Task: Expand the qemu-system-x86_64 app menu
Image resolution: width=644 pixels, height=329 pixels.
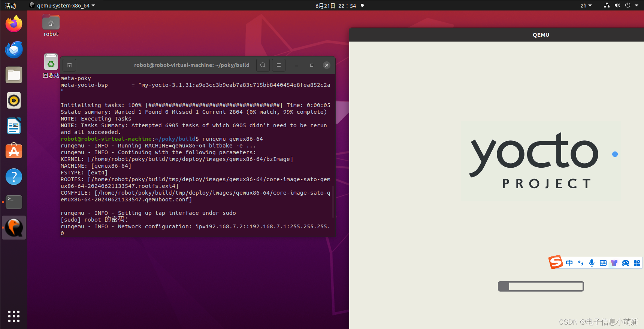Action: point(62,6)
